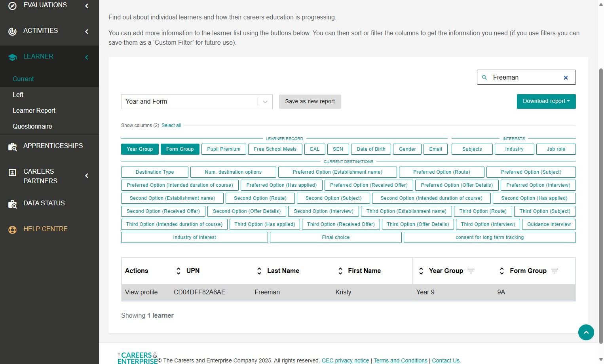Viewport: 604px width, 364px height.
Task: Toggle the Pupil Premium column
Action: 224,149
